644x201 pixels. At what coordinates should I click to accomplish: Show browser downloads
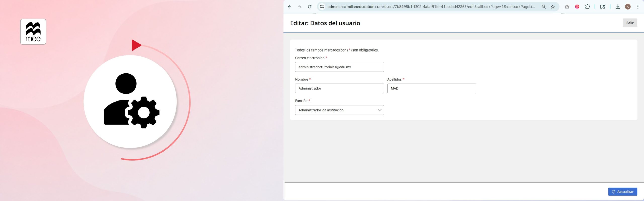tap(618, 7)
